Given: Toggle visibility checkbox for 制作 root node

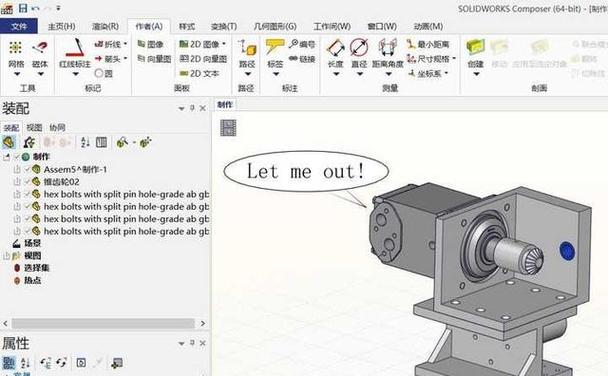Looking at the screenshot, I should [x=17, y=157].
